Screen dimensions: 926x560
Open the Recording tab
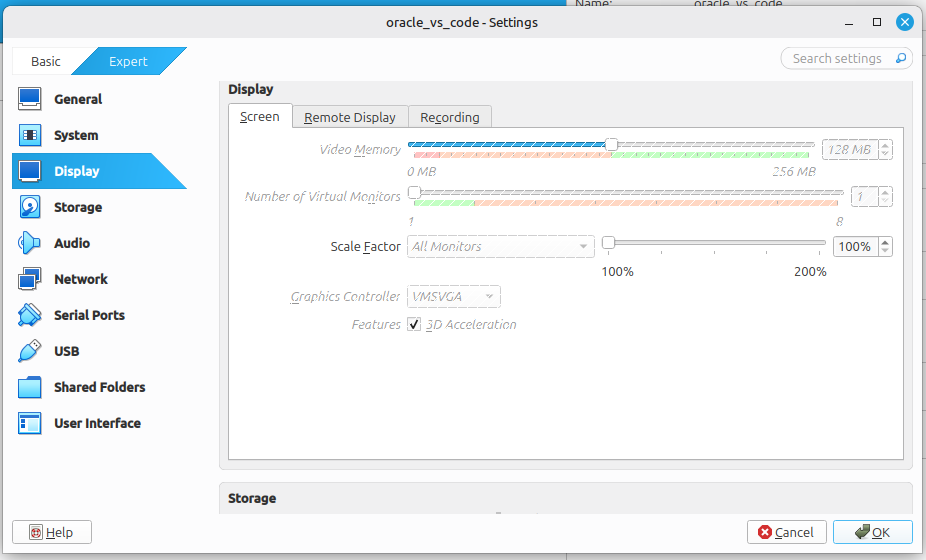(450, 117)
